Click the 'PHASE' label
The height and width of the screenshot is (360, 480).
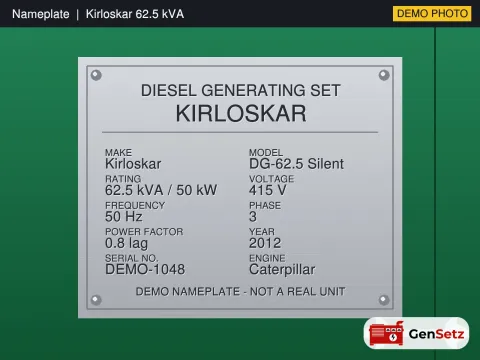(265, 205)
